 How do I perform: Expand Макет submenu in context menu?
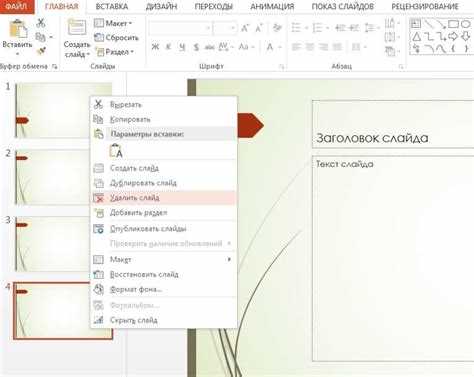[163, 259]
